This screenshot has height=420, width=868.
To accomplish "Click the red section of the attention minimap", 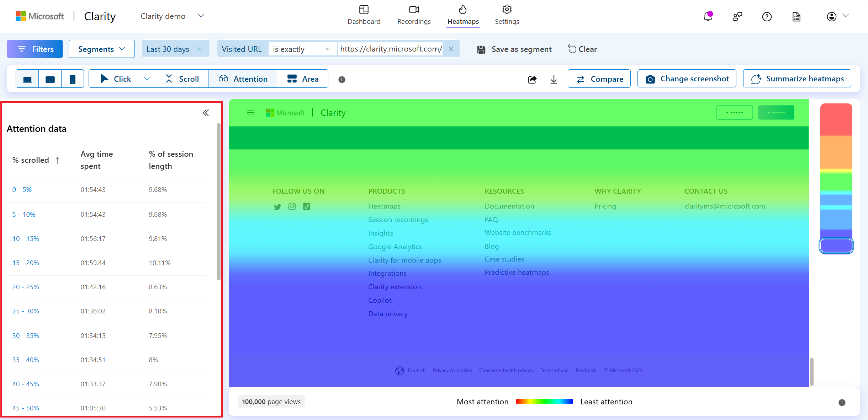I will pyautogui.click(x=836, y=120).
